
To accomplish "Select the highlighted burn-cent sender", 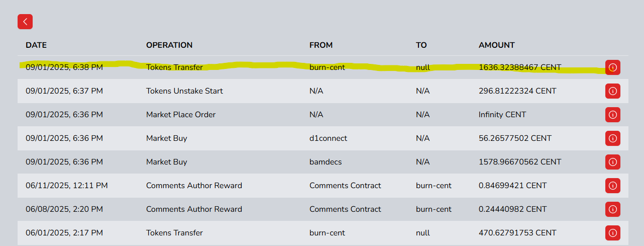I will pos(327,67).
